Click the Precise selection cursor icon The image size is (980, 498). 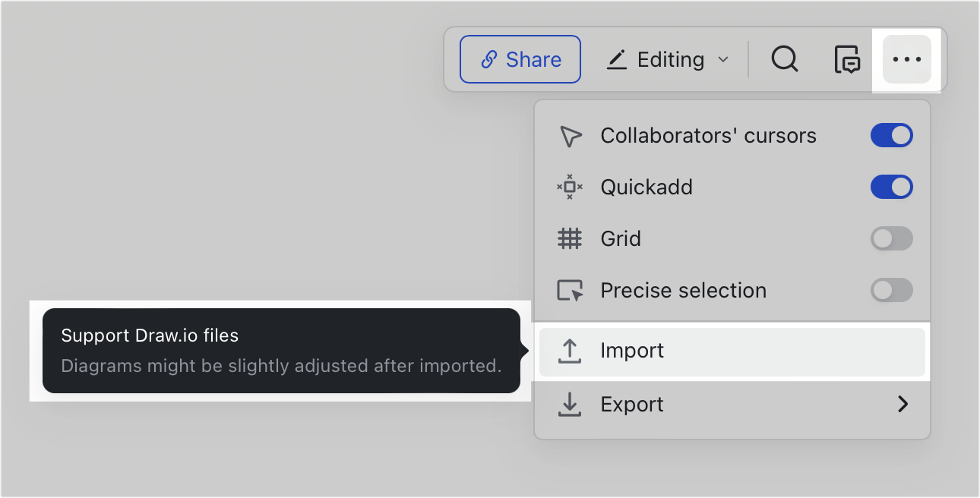click(570, 290)
